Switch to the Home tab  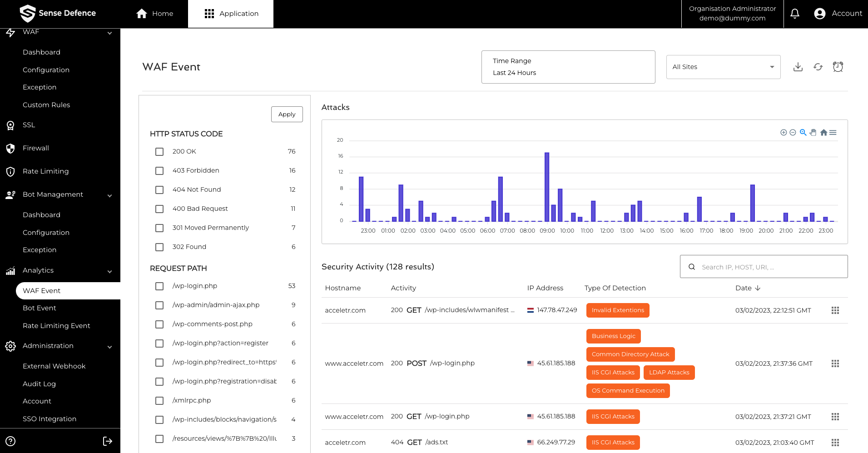coord(155,14)
